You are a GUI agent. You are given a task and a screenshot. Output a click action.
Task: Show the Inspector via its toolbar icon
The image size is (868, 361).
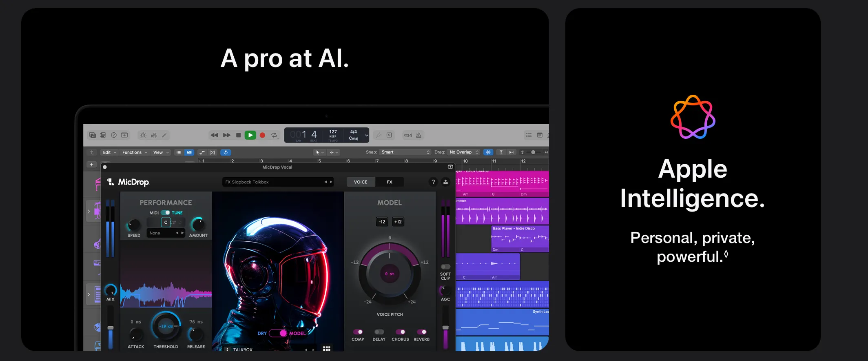[103, 135]
